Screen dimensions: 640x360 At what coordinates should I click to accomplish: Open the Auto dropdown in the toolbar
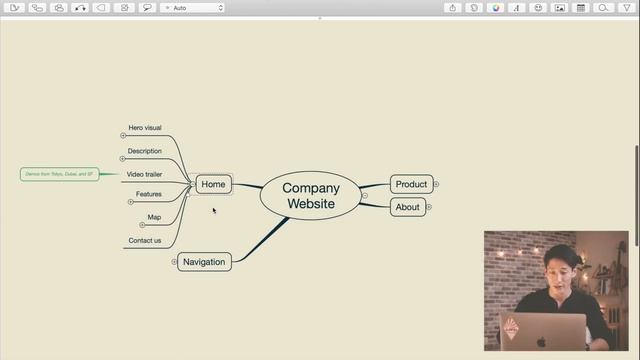click(192, 8)
